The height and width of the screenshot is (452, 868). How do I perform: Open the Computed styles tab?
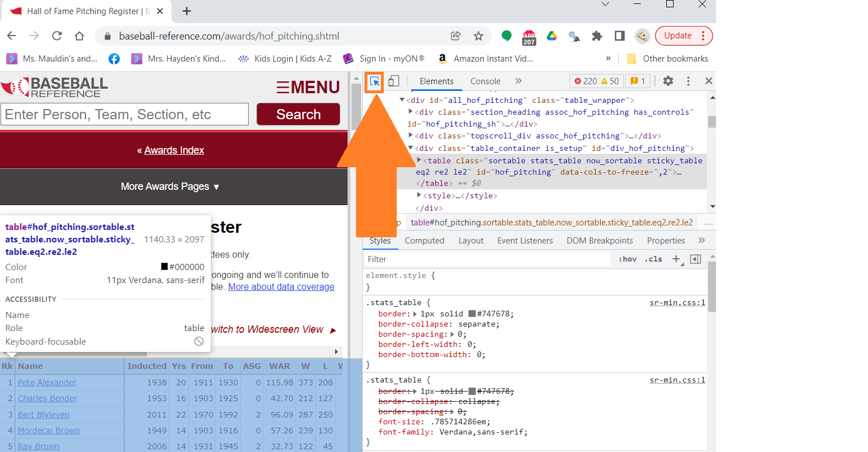(x=424, y=241)
